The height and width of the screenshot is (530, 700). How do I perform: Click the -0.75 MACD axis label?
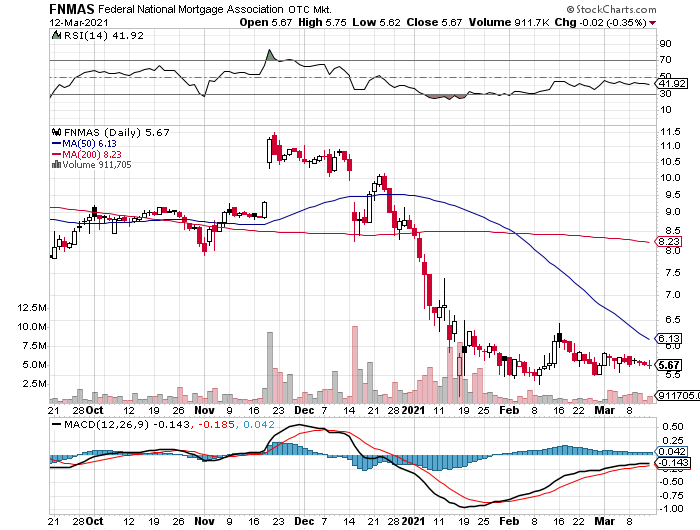(671, 496)
